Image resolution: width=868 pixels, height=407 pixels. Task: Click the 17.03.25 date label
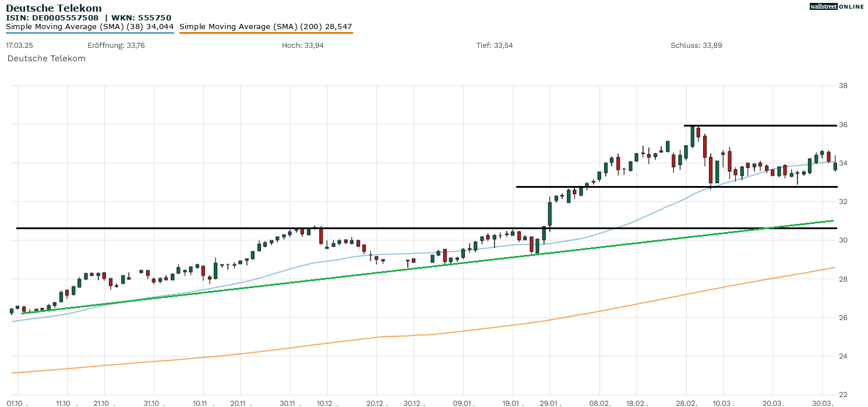click(18, 45)
